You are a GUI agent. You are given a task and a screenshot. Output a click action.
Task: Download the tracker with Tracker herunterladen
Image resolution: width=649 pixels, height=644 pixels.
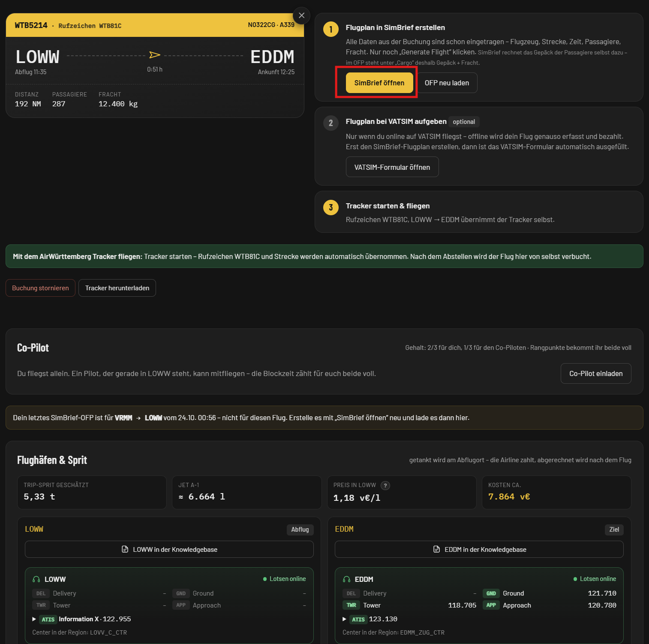[117, 288]
